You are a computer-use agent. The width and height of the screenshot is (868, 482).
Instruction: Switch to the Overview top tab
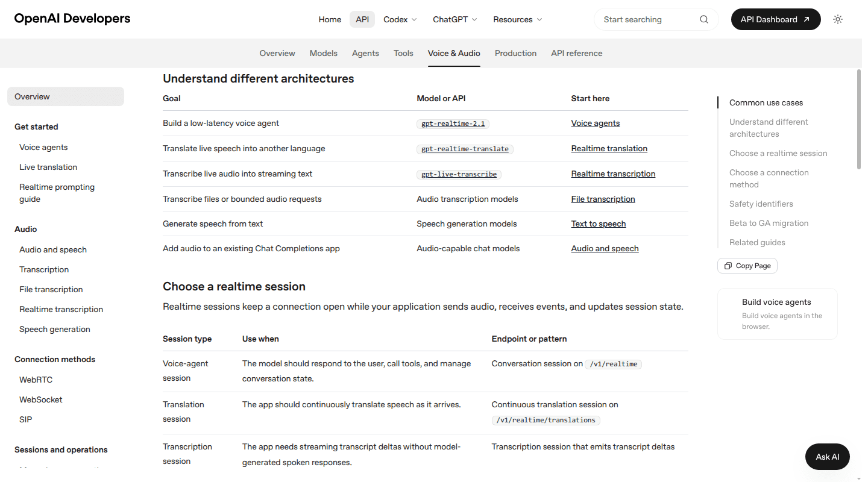pyautogui.click(x=277, y=53)
